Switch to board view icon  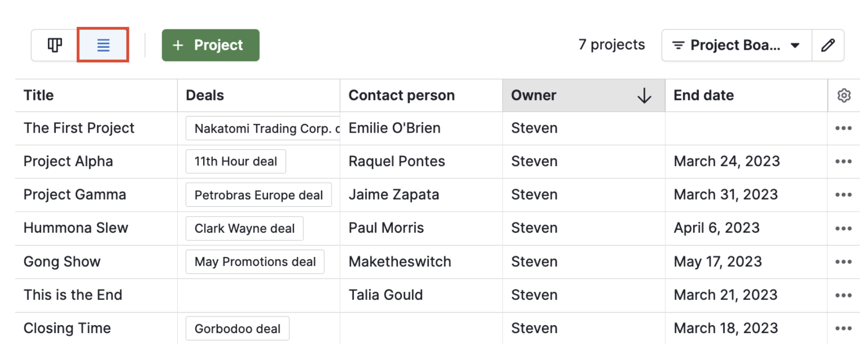[x=55, y=45]
